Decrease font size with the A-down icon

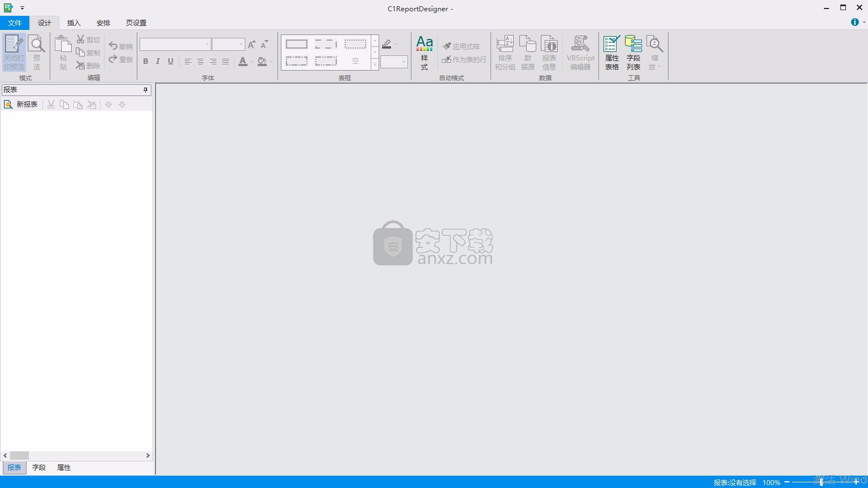point(264,44)
